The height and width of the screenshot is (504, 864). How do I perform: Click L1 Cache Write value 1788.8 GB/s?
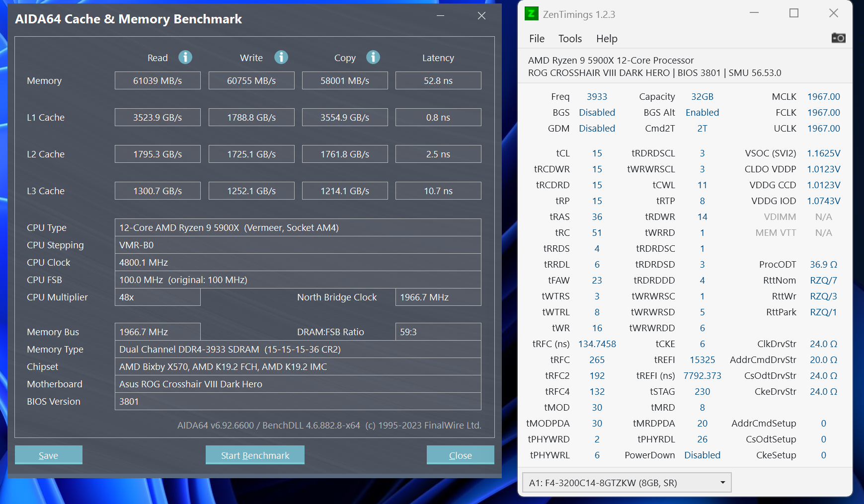point(251,117)
